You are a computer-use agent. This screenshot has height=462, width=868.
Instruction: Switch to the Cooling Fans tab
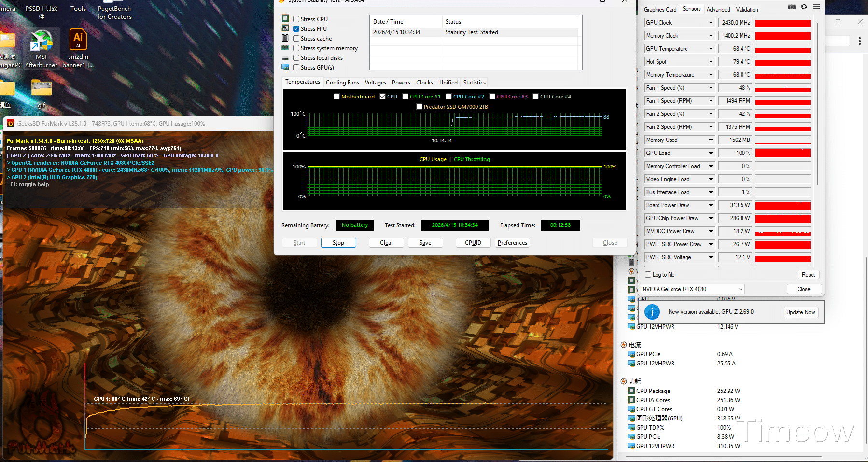click(342, 83)
